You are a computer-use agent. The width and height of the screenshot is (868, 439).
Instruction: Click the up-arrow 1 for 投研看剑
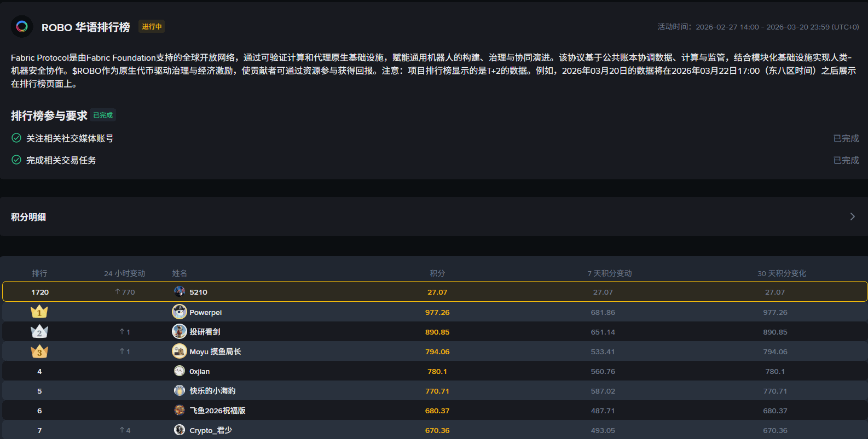[x=125, y=332]
